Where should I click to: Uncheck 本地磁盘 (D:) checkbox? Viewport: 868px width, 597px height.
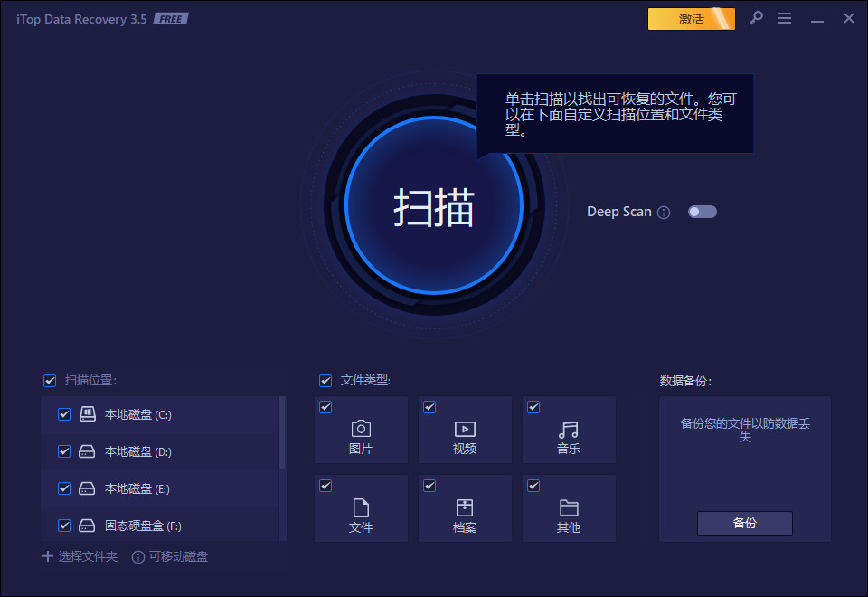64,451
